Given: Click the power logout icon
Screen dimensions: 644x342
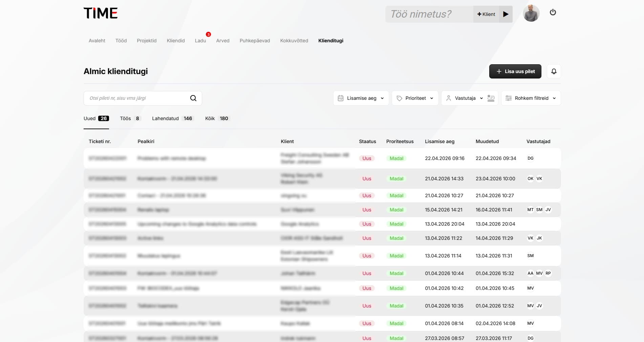Looking at the screenshot, I should tap(553, 13).
